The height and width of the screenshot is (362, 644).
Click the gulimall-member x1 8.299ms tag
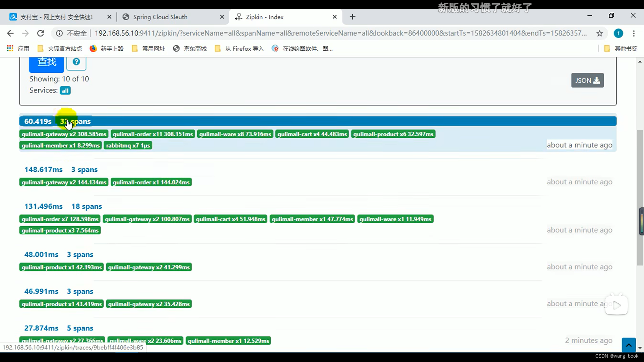(61, 145)
